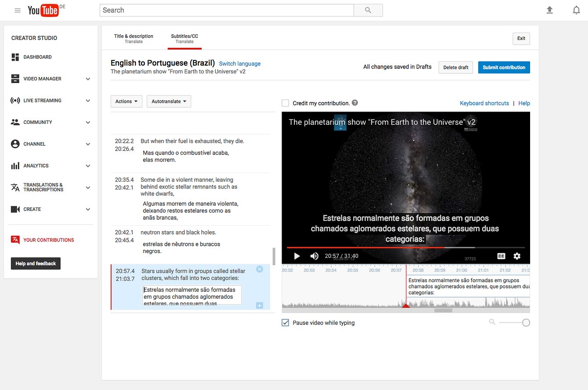
Task: Toggle closed captions CC icon
Action: coord(501,256)
